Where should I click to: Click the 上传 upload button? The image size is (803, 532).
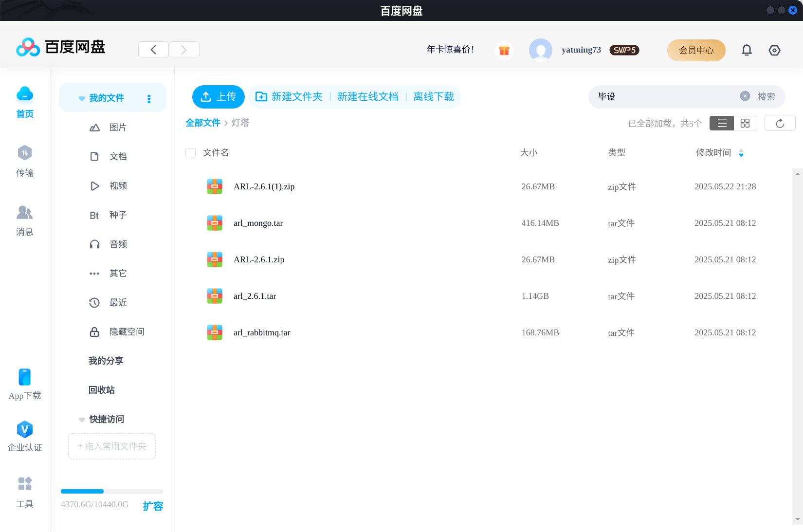[x=219, y=97]
